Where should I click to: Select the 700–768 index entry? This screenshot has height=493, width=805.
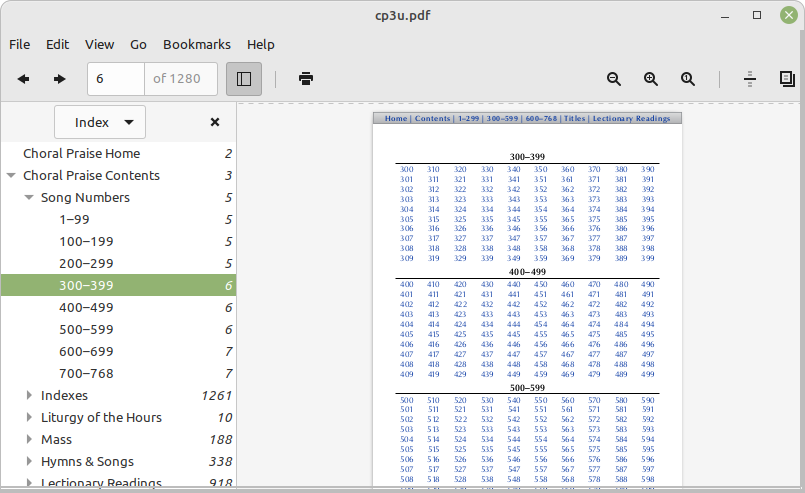click(86, 374)
